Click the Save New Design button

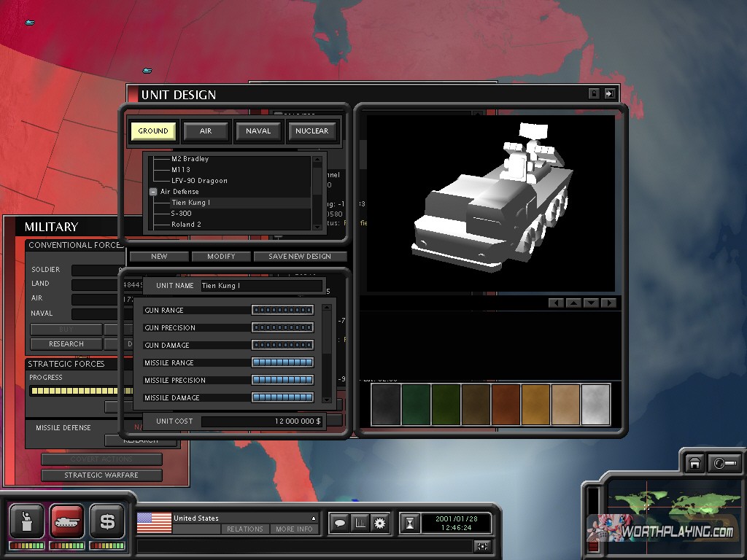pos(300,257)
